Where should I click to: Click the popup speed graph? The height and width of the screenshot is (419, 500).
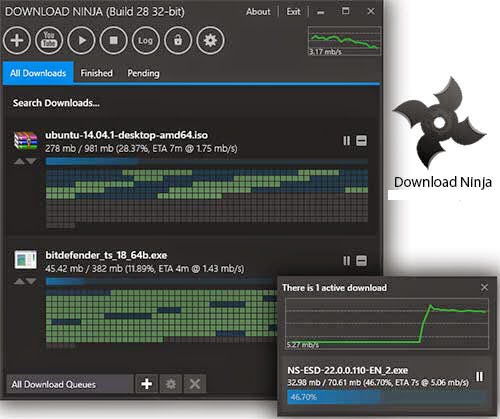pos(387,323)
